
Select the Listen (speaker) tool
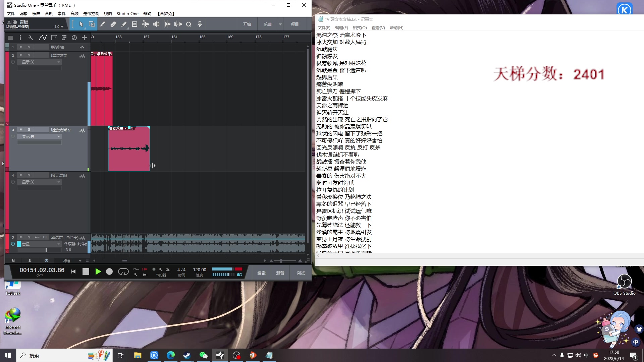tap(156, 24)
